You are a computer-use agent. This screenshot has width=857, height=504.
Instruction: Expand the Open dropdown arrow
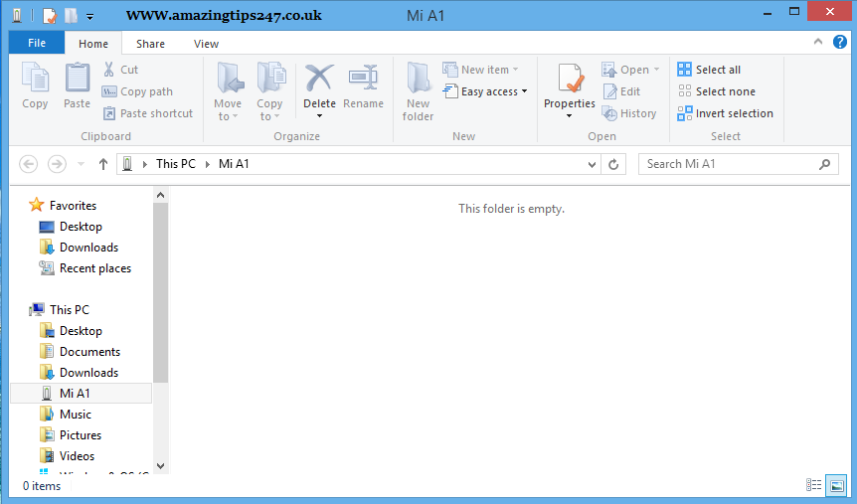(x=656, y=70)
